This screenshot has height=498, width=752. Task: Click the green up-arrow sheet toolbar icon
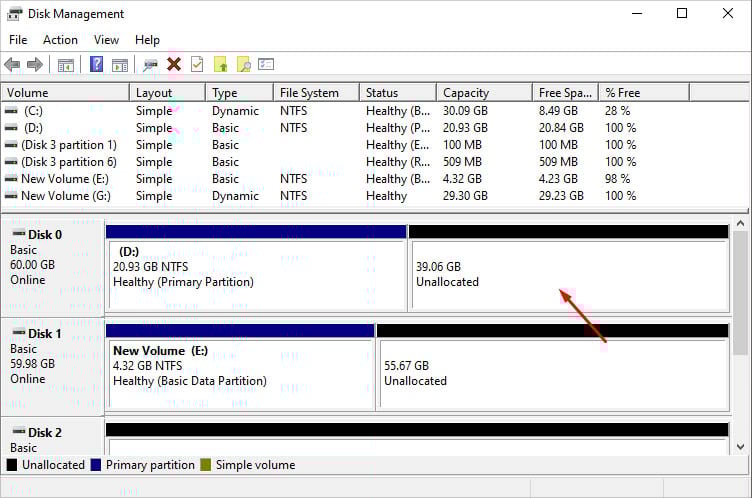220,65
